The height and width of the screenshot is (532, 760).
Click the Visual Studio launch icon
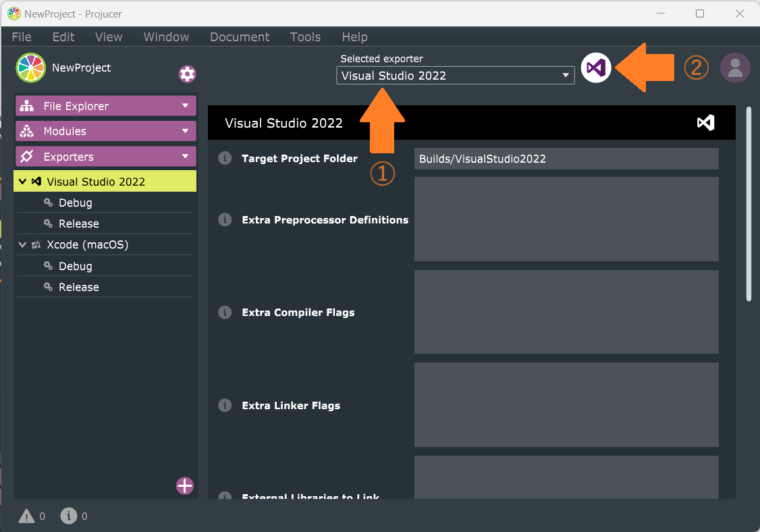pyautogui.click(x=596, y=68)
